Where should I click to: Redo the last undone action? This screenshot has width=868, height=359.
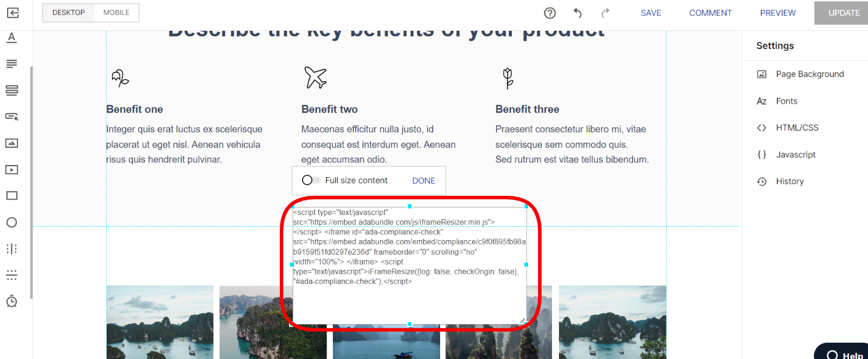[606, 13]
